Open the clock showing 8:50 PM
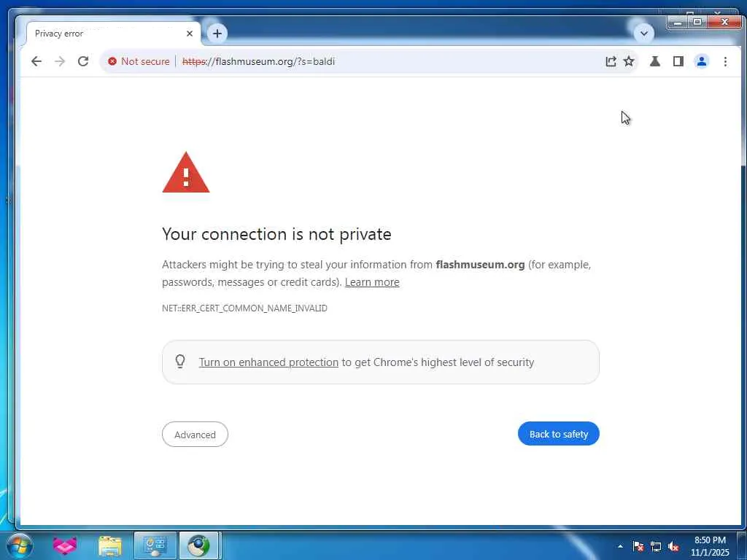Image resolution: width=747 pixels, height=560 pixels. coord(710,546)
